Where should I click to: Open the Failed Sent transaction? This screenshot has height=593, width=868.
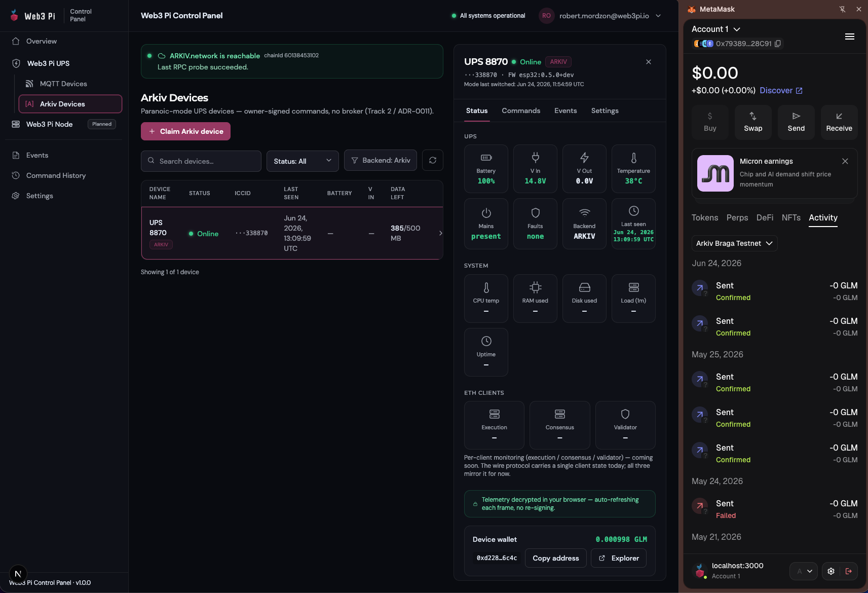pyautogui.click(x=775, y=509)
